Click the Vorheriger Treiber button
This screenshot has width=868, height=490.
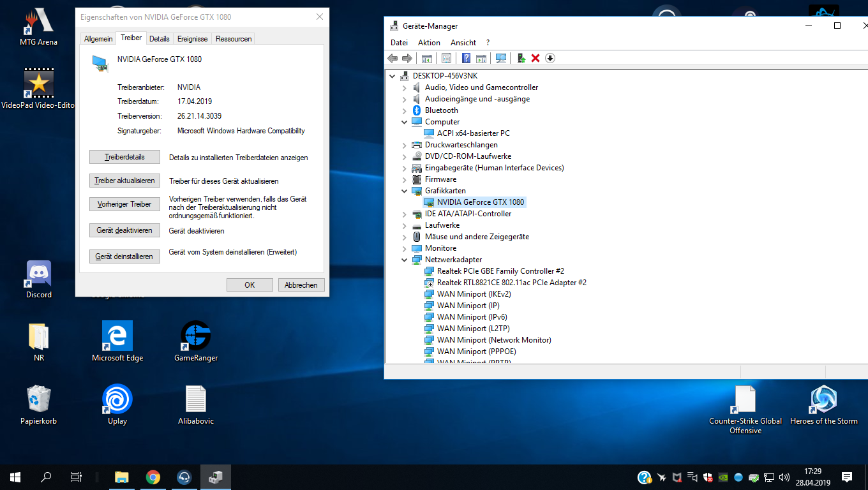coord(124,204)
